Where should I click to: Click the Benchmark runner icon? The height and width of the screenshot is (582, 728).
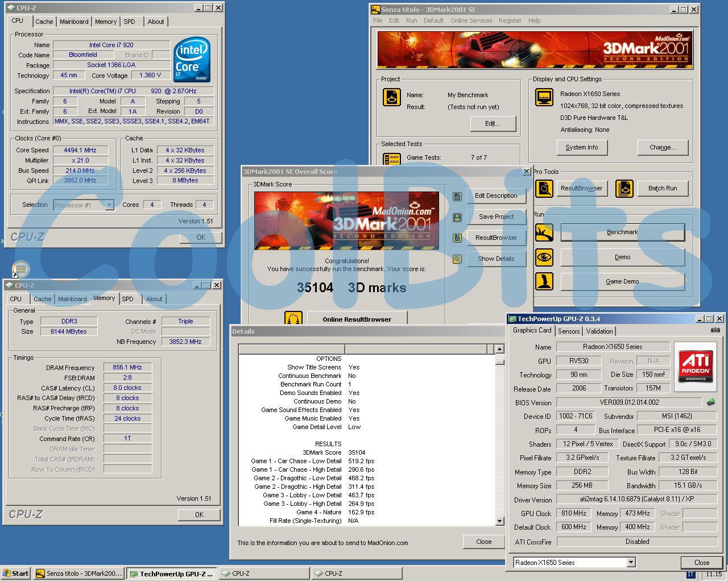(544, 232)
